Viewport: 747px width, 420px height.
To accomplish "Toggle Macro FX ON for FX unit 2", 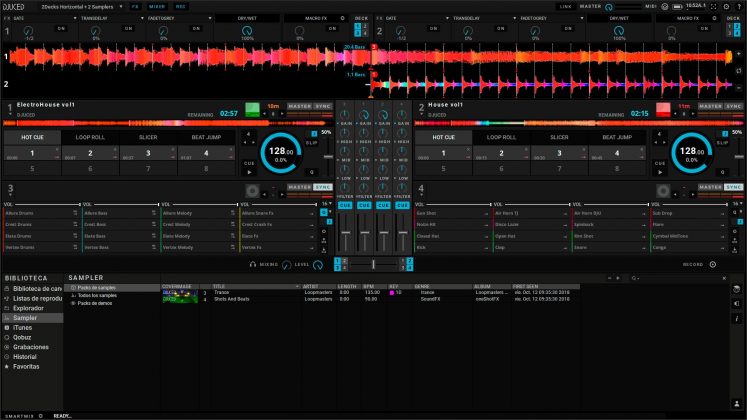I will click(x=704, y=29).
